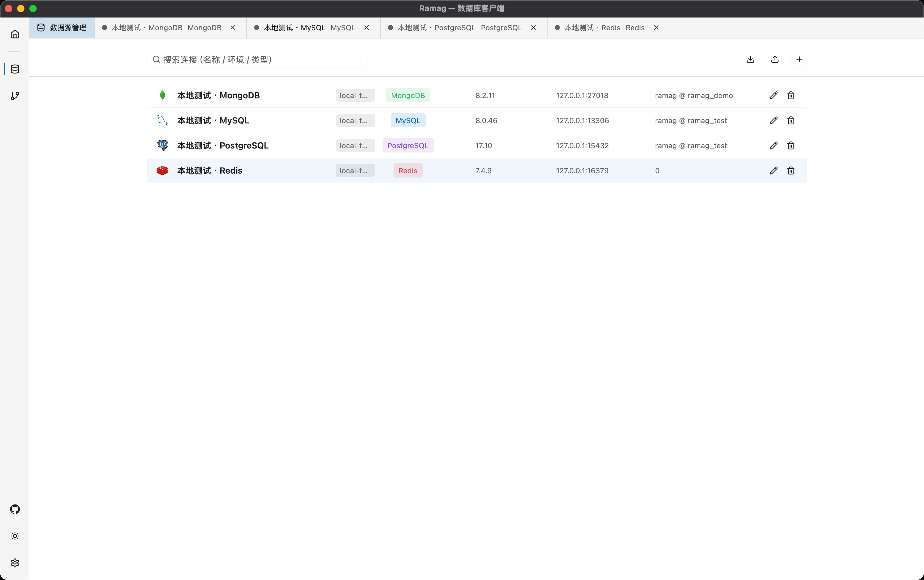Image resolution: width=924 pixels, height=580 pixels.
Task: Switch to the 数据源管理 tab
Action: (62, 28)
